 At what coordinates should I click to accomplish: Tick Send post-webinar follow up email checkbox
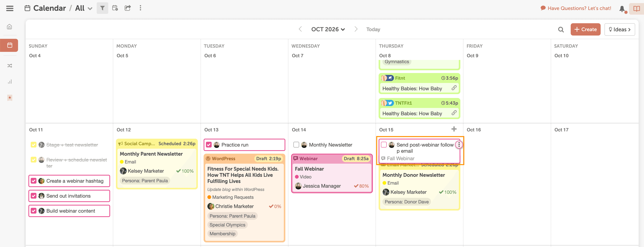pos(384,145)
